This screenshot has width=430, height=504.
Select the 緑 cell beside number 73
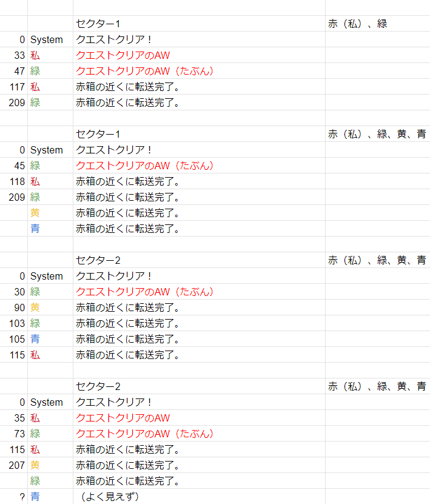tap(50, 434)
